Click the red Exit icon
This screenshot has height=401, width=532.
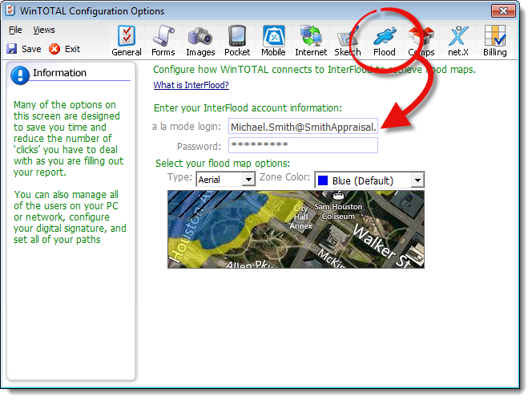coord(54,49)
